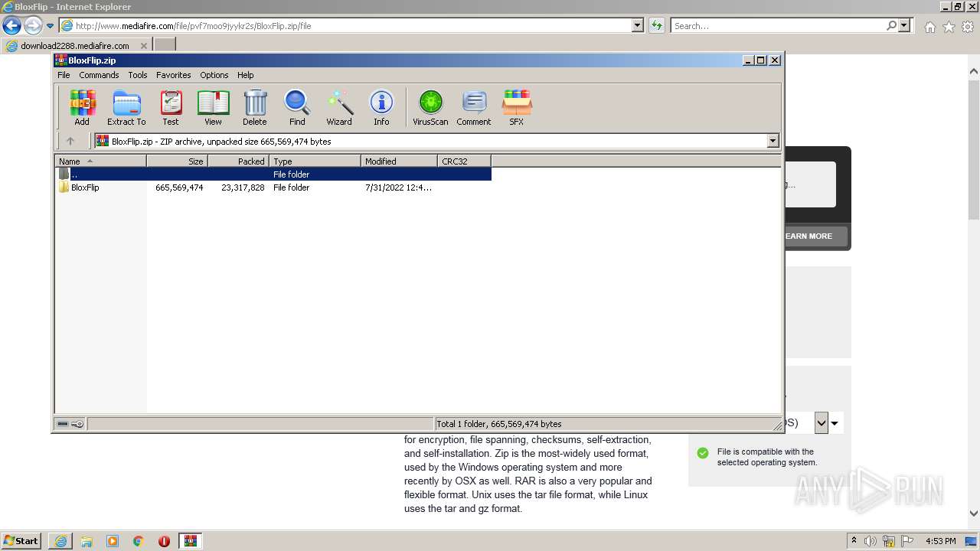980x551 pixels.
Task: Click the Add toolbar icon in WinRAR
Action: (82, 107)
